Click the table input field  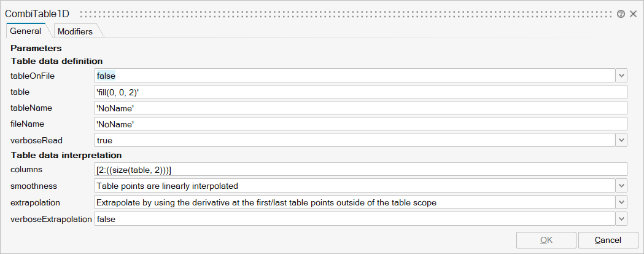(x=360, y=92)
